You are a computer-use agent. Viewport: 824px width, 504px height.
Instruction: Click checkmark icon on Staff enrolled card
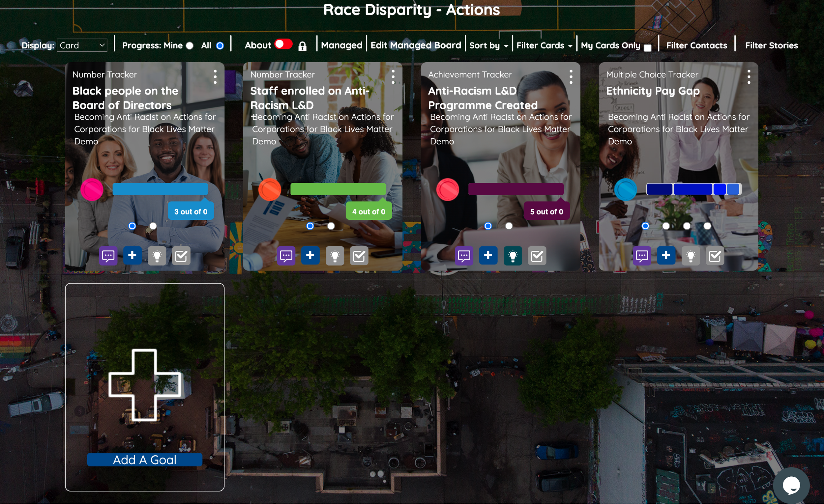click(359, 256)
